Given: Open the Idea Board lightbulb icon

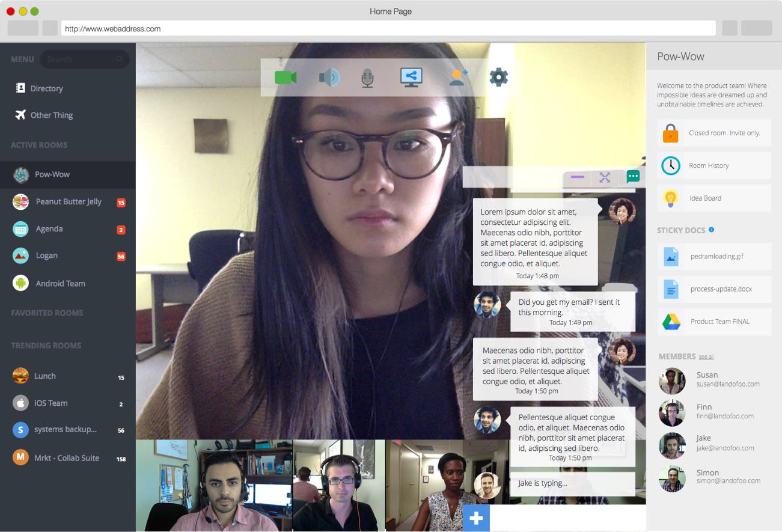Looking at the screenshot, I should coord(670,198).
